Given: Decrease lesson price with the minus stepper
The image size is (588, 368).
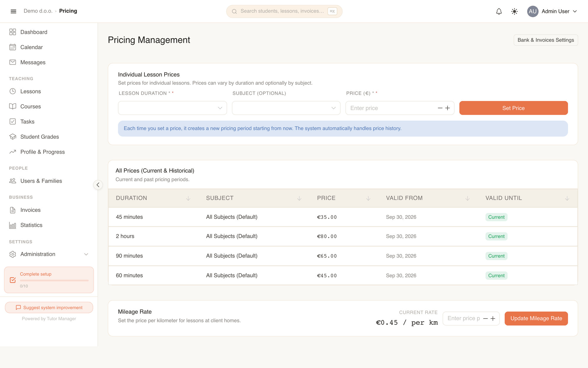Looking at the screenshot, I should point(440,108).
